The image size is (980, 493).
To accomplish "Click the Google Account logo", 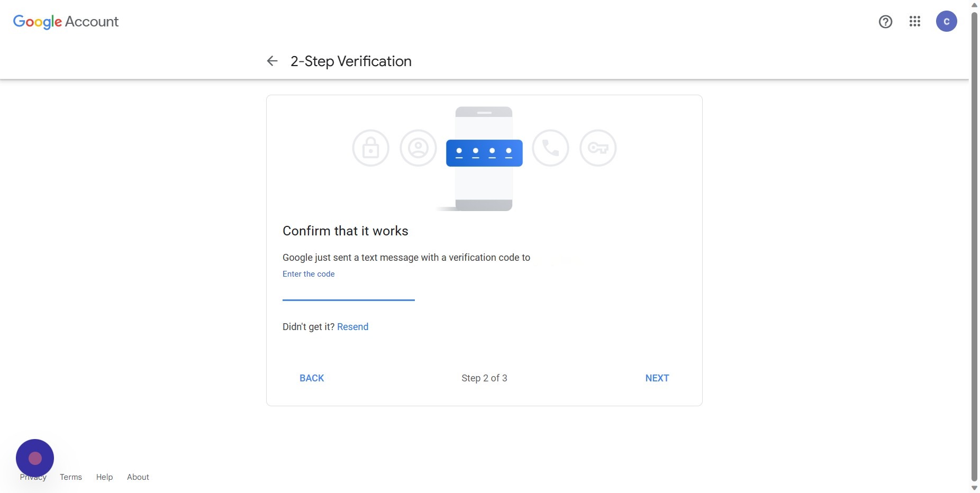I will pos(66,22).
